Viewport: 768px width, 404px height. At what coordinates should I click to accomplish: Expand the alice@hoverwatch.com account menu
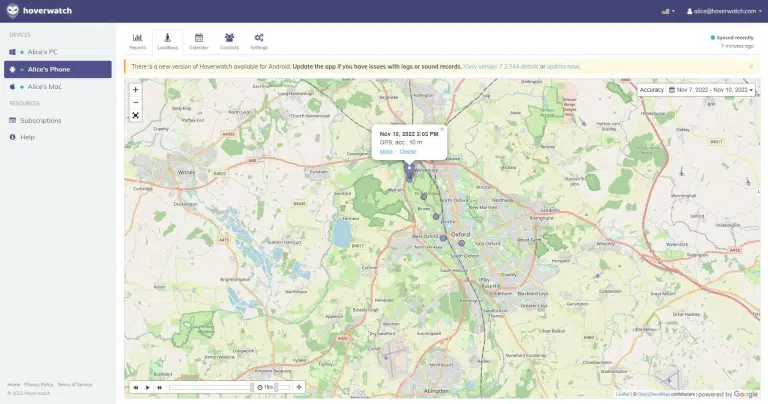(x=723, y=11)
